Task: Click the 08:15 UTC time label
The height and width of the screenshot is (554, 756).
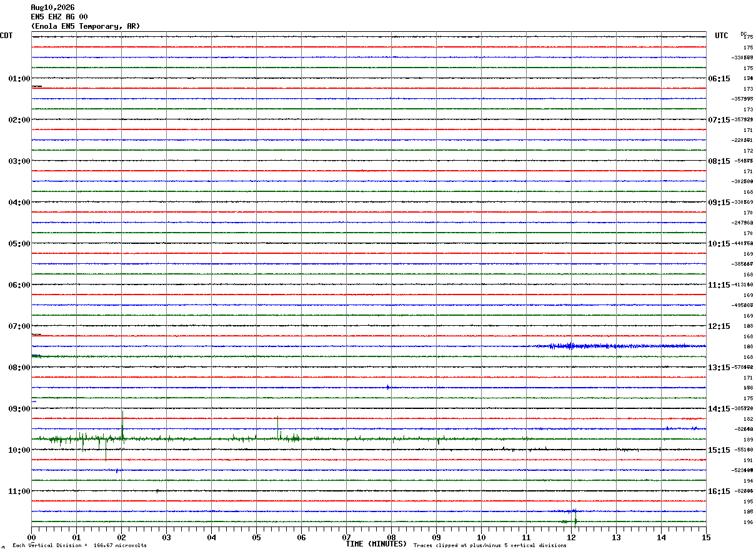Action: point(719,161)
